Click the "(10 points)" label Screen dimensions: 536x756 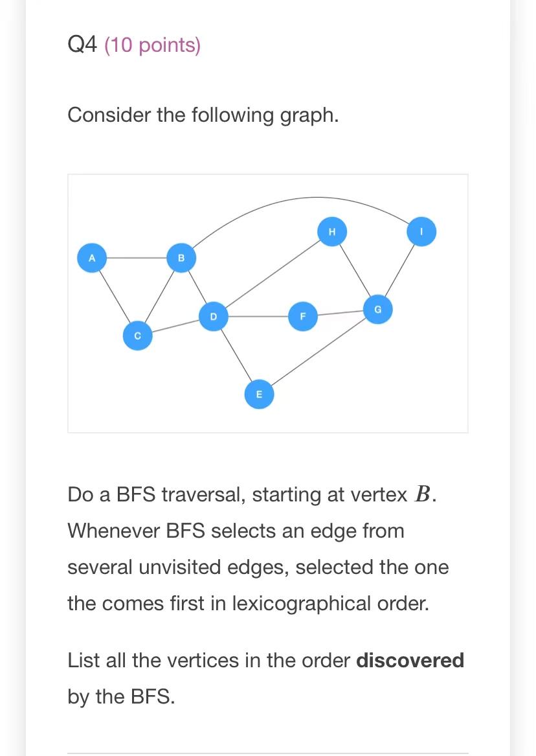click(152, 45)
